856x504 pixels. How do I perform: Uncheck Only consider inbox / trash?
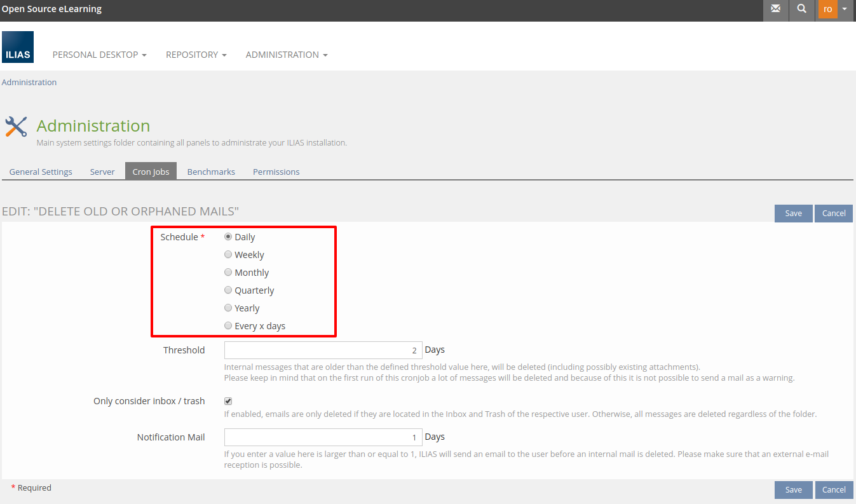[228, 401]
